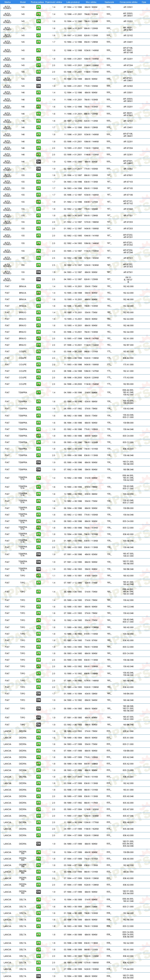The width and height of the screenshot is (150, 980).
Task: Click the Model column header
Action: 23,2
